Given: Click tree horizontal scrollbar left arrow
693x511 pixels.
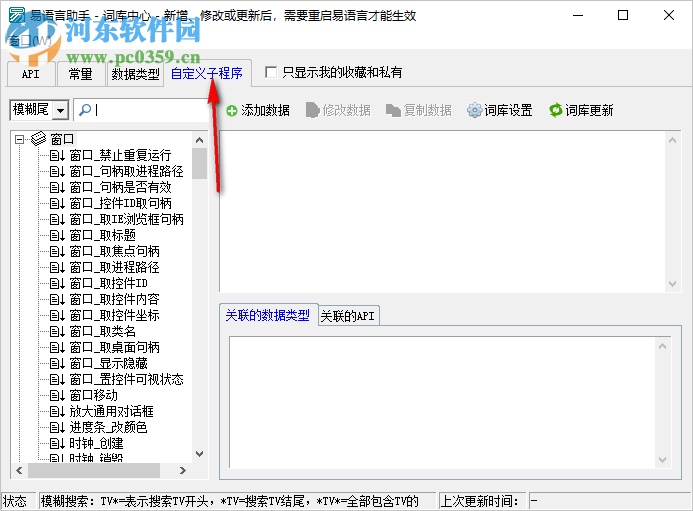Looking at the screenshot, I should [x=19, y=470].
